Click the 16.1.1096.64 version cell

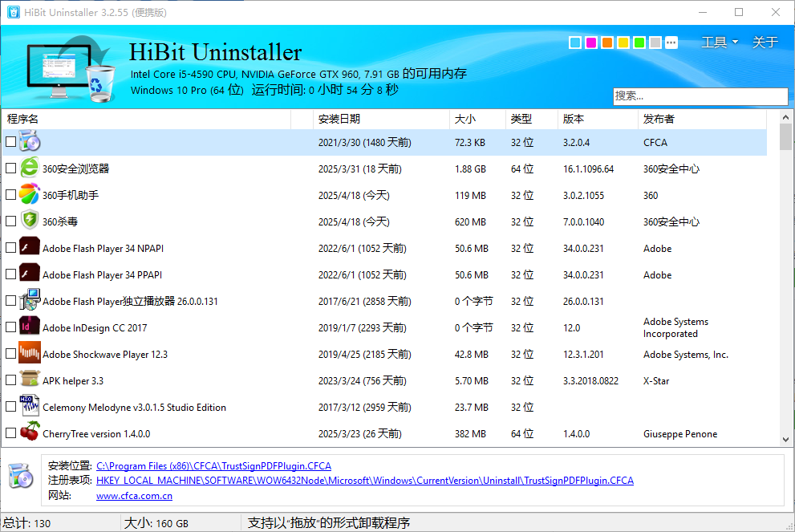(588, 169)
